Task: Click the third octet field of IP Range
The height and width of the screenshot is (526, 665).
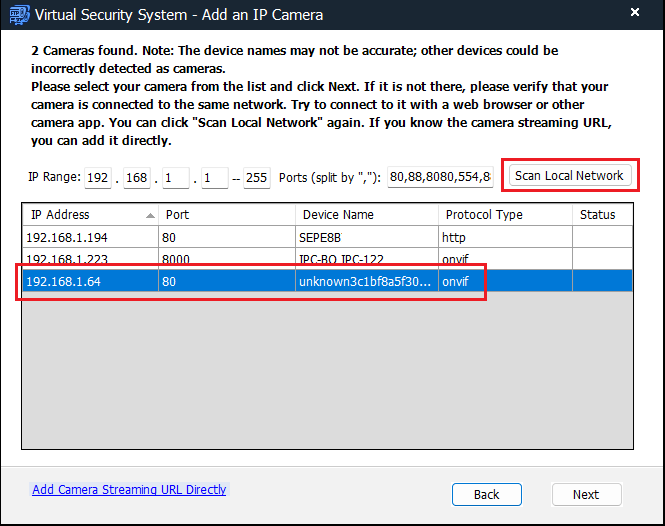Action: pos(176,178)
